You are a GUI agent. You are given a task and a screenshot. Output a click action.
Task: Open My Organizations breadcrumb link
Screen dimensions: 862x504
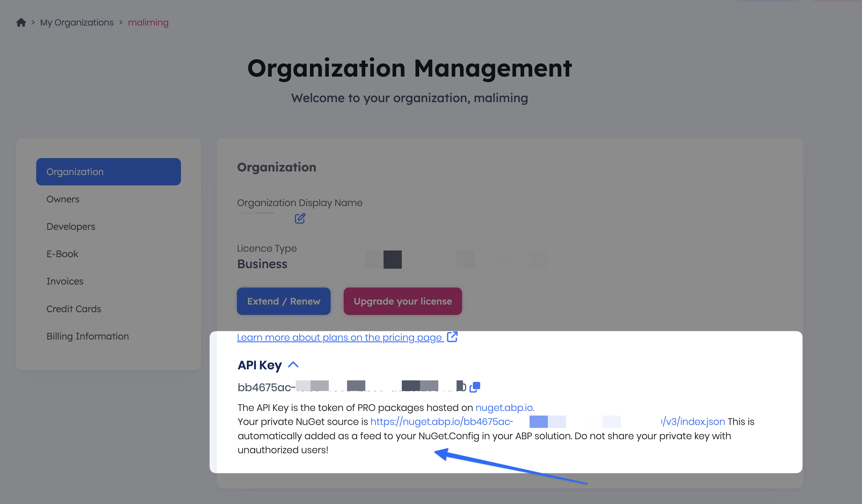pyautogui.click(x=77, y=22)
